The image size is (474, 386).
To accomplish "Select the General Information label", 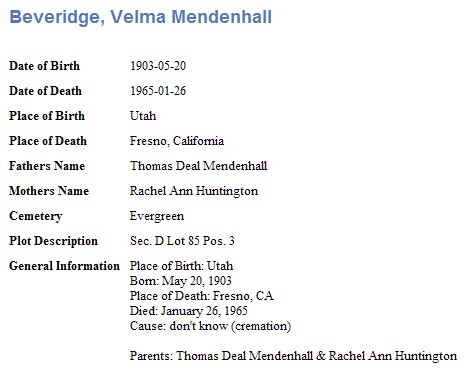I will [x=64, y=266].
